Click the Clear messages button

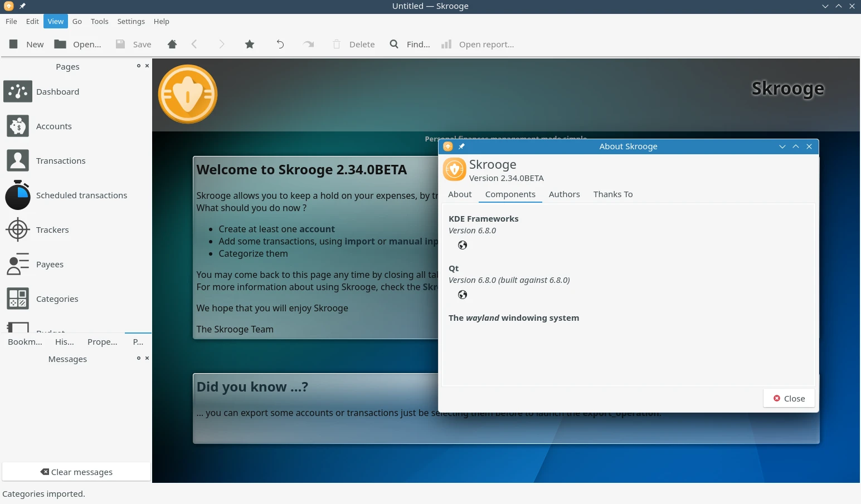point(76,472)
